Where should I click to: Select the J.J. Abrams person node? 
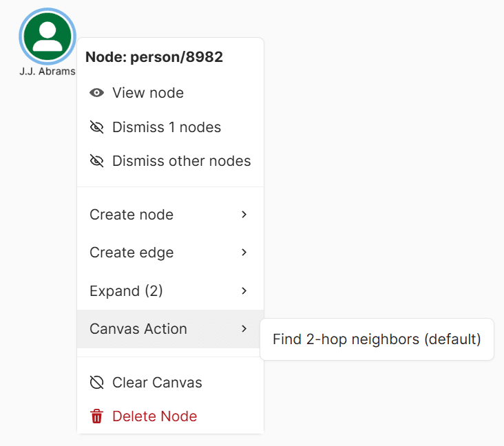click(x=48, y=36)
